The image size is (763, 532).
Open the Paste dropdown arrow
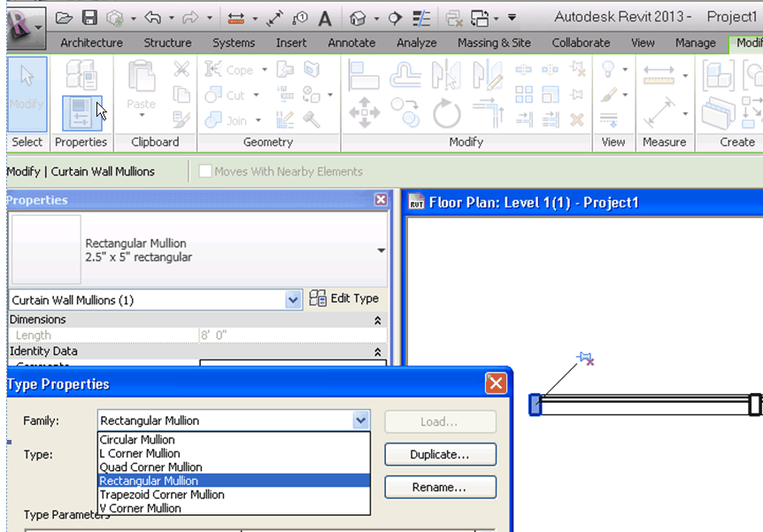142,115
